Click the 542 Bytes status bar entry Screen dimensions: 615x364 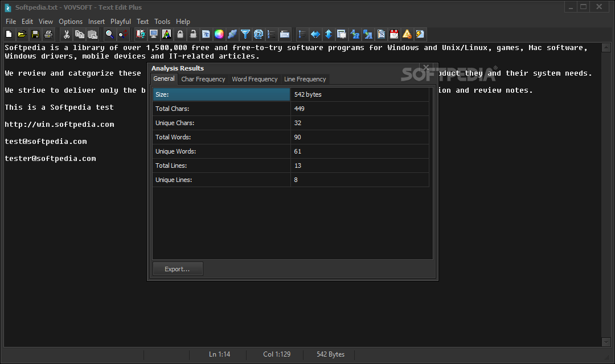tap(330, 354)
